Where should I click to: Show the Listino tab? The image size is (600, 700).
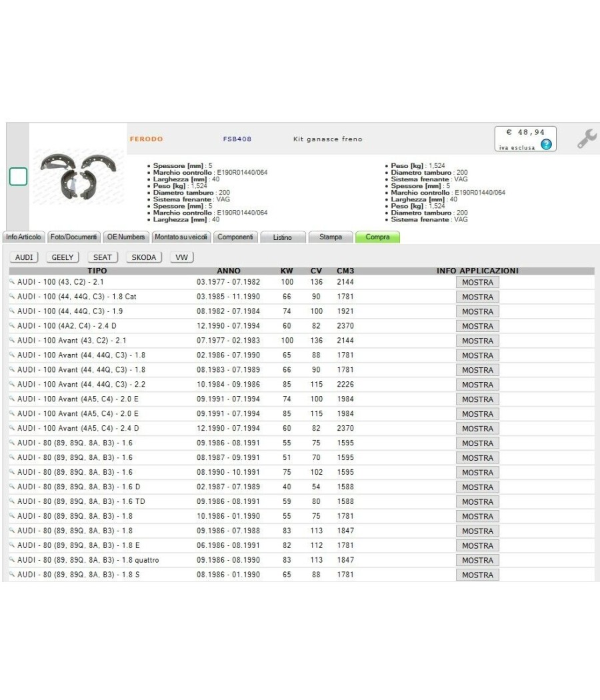click(x=283, y=237)
